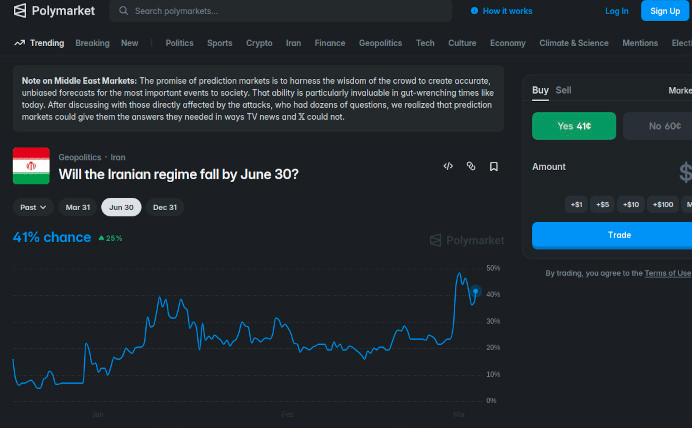Click the embed code icon
The width and height of the screenshot is (692, 428).
click(x=448, y=166)
